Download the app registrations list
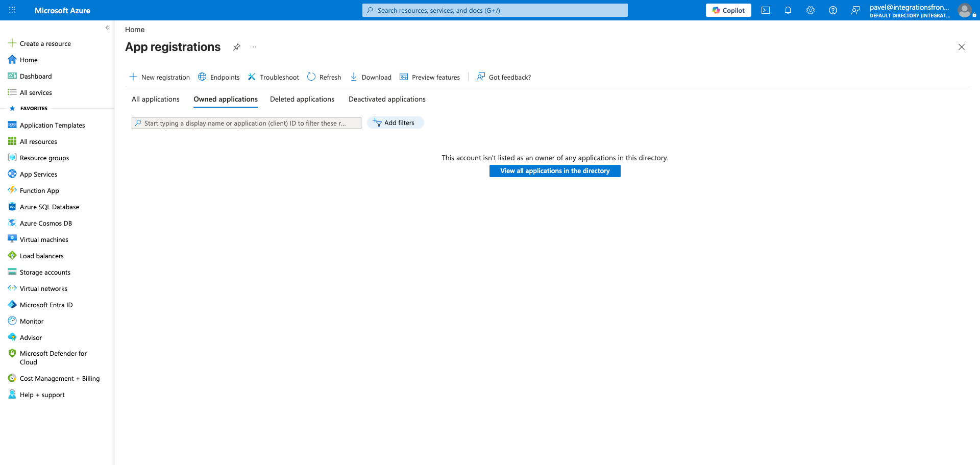The height and width of the screenshot is (465, 980). click(x=371, y=77)
